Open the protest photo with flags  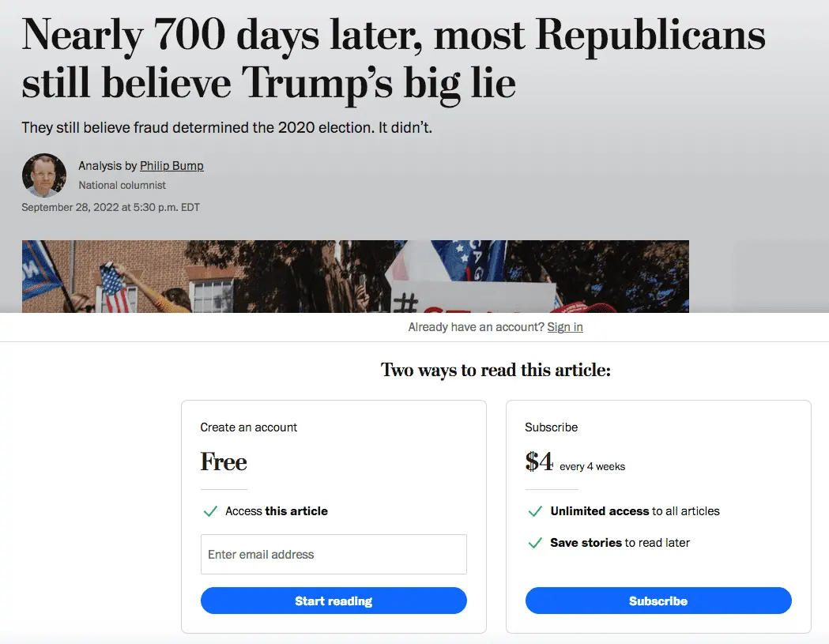(x=355, y=277)
